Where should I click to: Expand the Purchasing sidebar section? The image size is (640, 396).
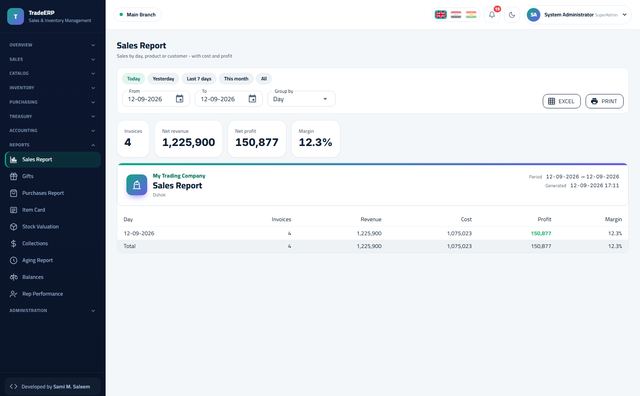coord(52,102)
